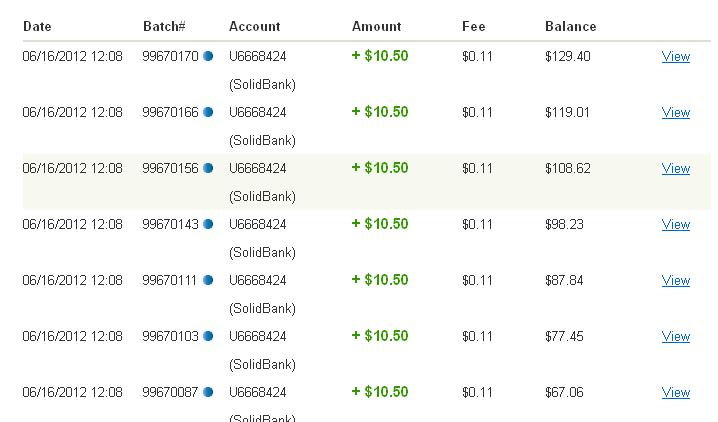Click blue dot icon beside batch 99670156
This screenshot has height=422, width=718.
(x=208, y=169)
